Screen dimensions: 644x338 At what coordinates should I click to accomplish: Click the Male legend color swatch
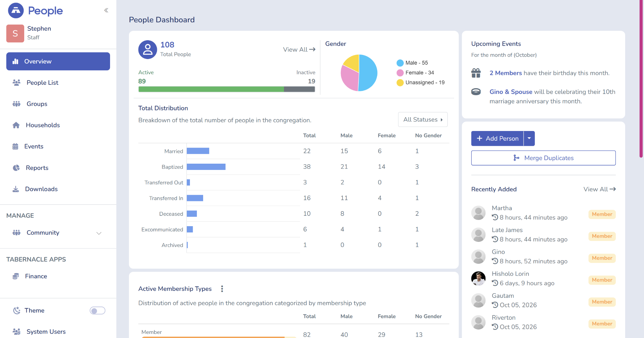pos(400,63)
